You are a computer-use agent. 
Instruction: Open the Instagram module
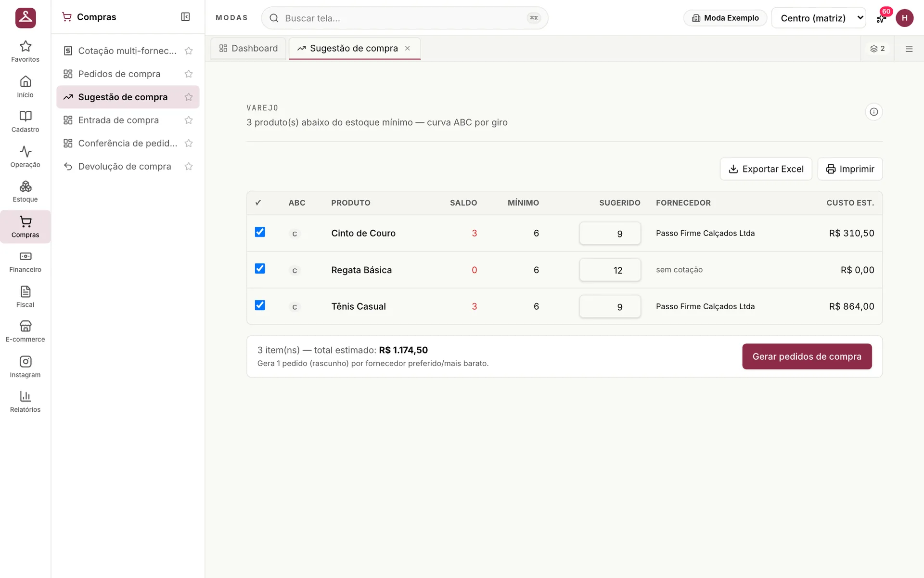pos(25,367)
